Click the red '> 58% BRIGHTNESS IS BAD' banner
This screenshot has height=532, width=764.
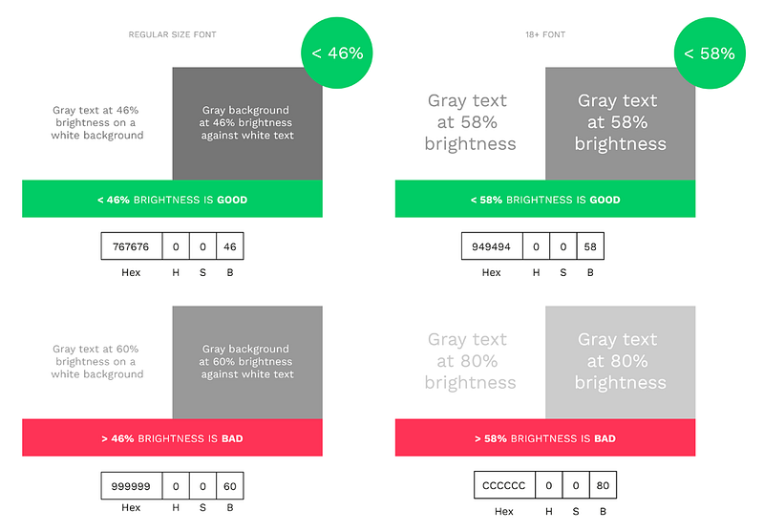[x=545, y=437]
